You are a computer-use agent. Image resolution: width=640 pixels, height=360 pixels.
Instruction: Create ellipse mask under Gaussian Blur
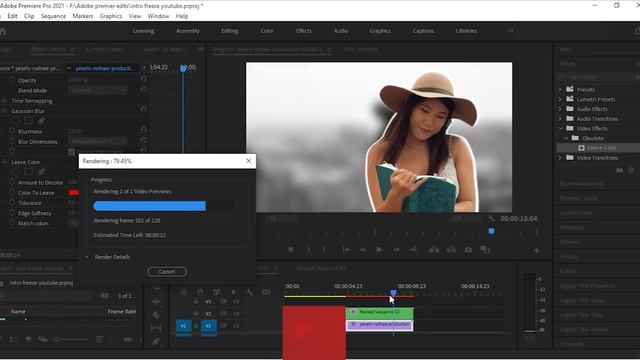coord(15,121)
